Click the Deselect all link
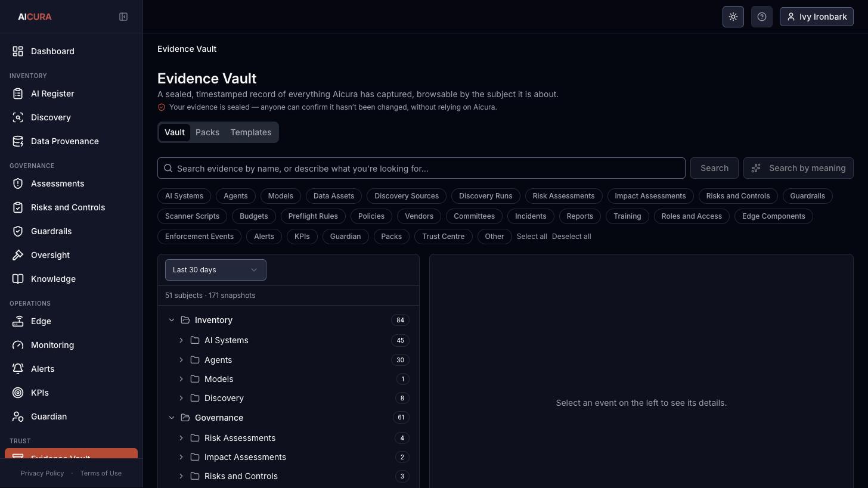 pyautogui.click(x=572, y=237)
